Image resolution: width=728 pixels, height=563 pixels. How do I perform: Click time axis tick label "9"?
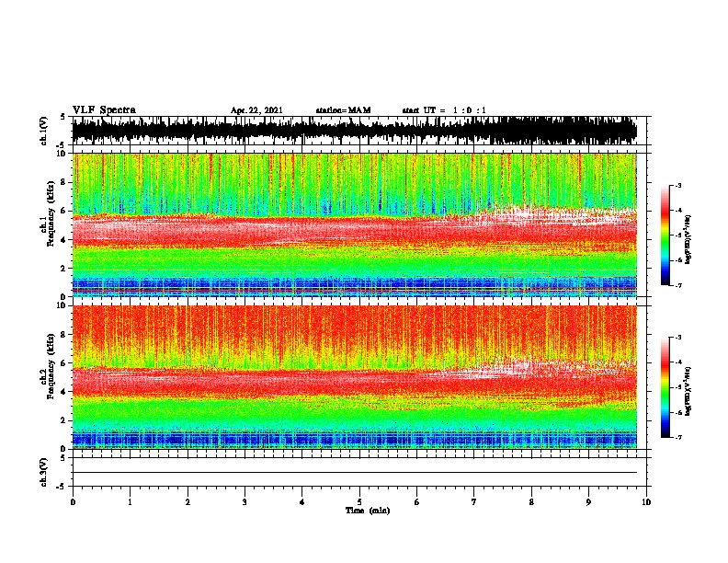[588, 501]
